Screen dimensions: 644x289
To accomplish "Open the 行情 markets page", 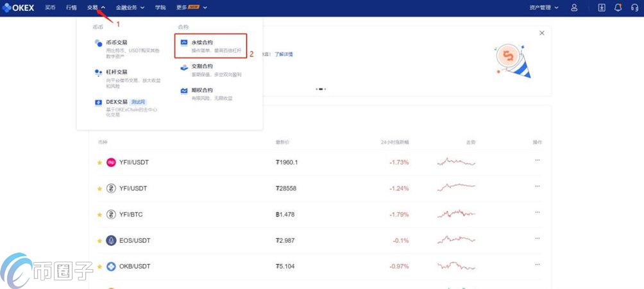I will pyautogui.click(x=71, y=8).
